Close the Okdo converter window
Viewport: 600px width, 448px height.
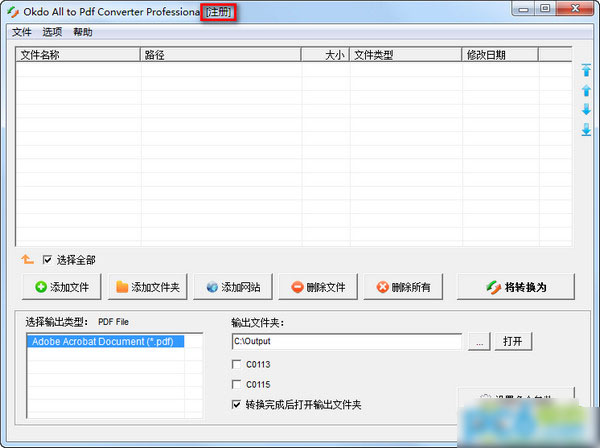click(x=575, y=9)
